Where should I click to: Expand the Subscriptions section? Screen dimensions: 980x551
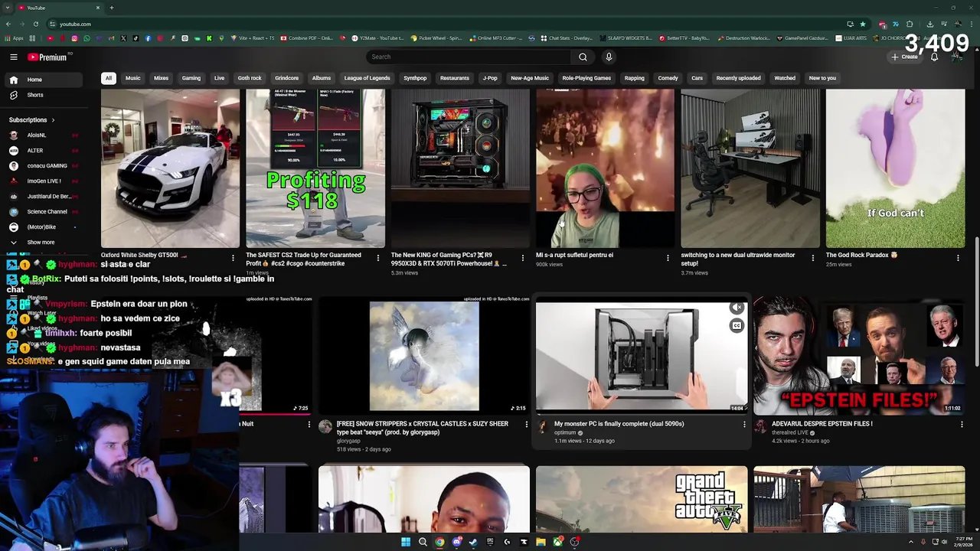click(x=32, y=120)
